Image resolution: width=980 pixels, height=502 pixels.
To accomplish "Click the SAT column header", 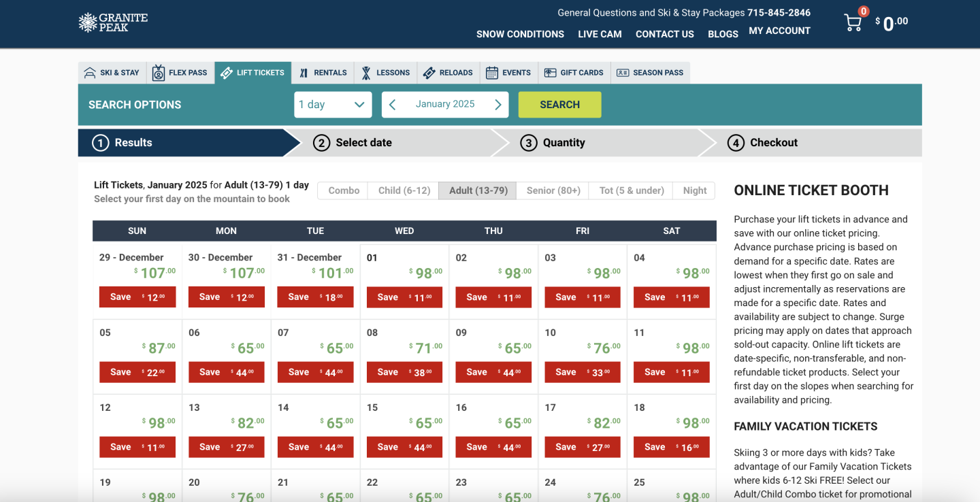I will point(672,231).
